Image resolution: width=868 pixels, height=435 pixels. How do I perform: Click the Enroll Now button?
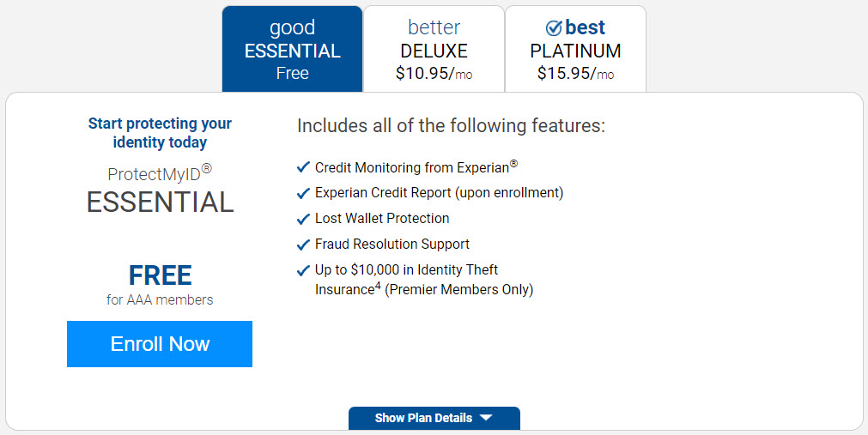[x=160, y=344]
